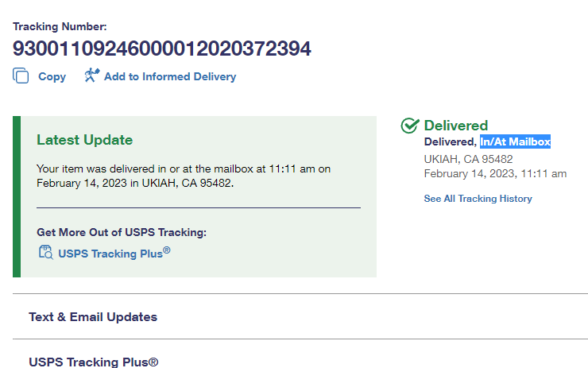Click the Copy text link
This screenshot has height=368, width=588.
[x=52, y=77]
